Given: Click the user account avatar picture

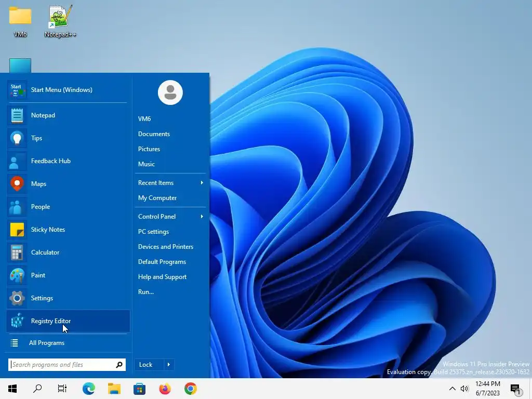Looking at the screenshot, I should point(170,92).
